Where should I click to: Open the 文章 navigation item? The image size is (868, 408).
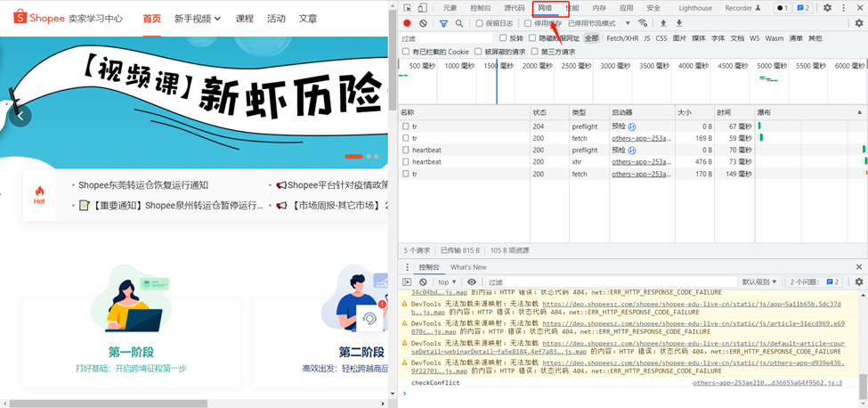(x=308, y=19)
